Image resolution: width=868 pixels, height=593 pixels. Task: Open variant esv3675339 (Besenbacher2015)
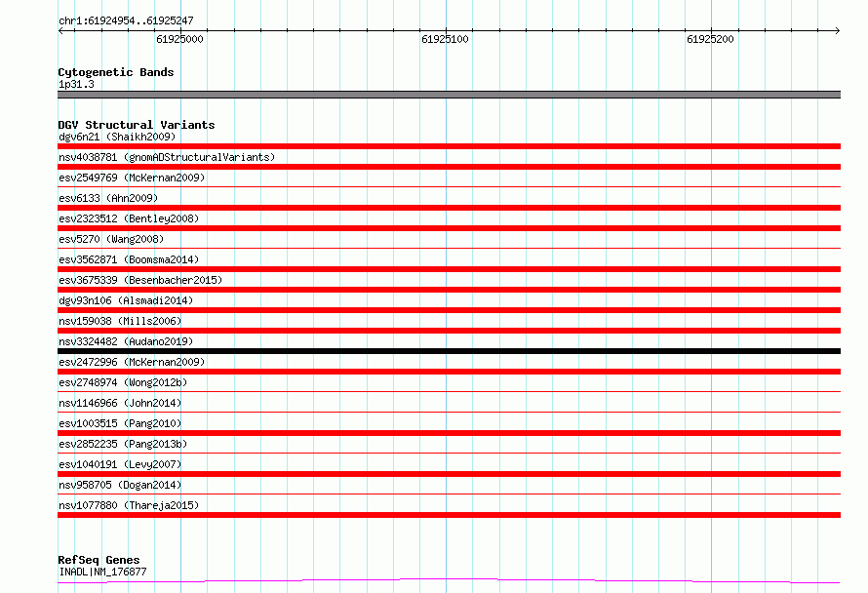(x=140, y=280)
